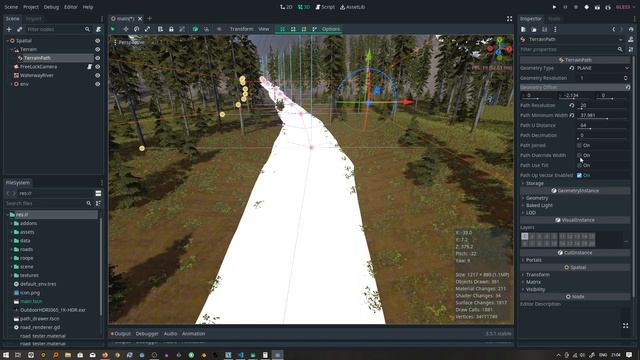Hide the WaterwayRiver node

tap(98, 76)
